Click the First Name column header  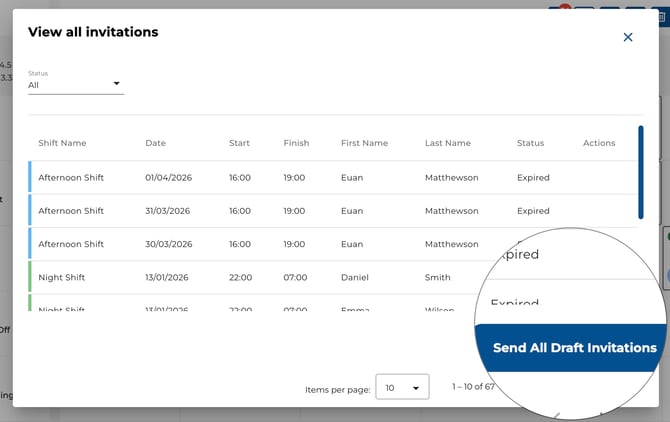pos(364,143)
